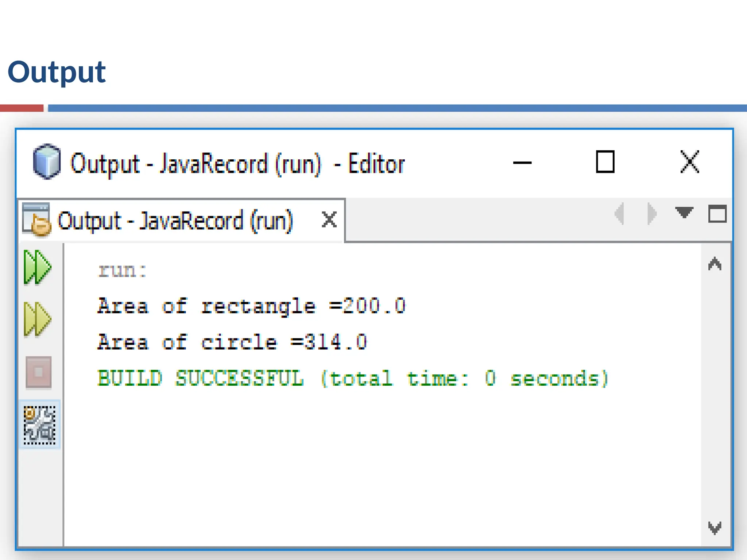Open the output Settings wrench icon

(x=39, y=425)
